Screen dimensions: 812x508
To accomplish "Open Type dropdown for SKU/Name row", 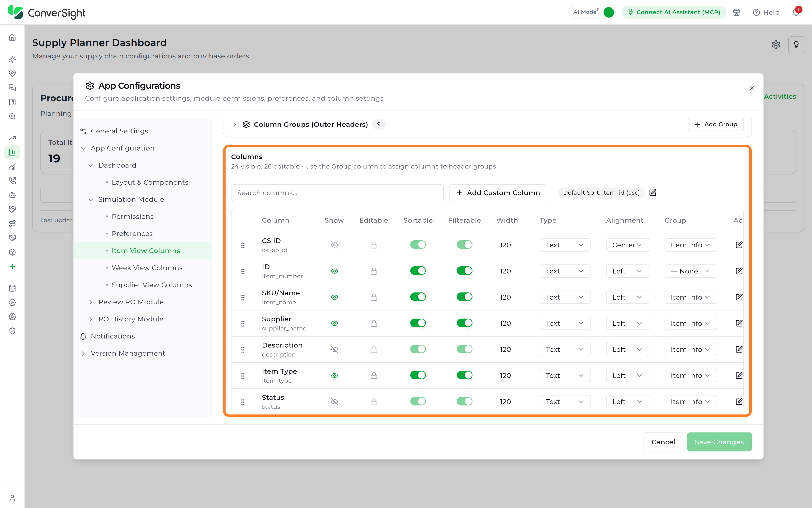I will (x=565, y=297).
